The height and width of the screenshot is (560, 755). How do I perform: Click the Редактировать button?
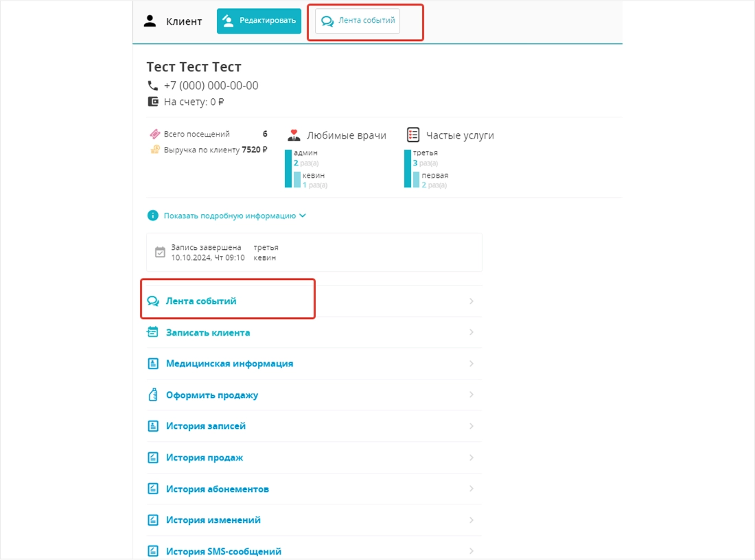pos(259,21)
